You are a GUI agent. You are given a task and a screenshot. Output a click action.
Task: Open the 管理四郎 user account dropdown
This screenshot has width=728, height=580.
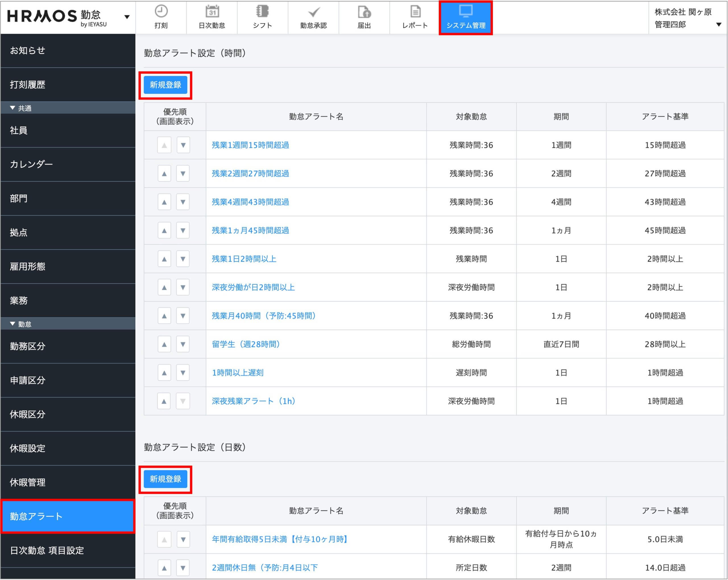(x=719, y=24)
